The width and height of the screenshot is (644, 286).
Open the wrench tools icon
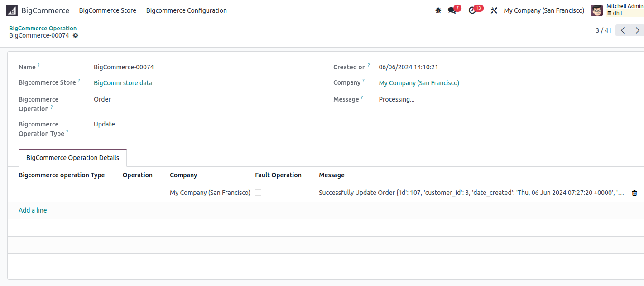tap(494, 10)
